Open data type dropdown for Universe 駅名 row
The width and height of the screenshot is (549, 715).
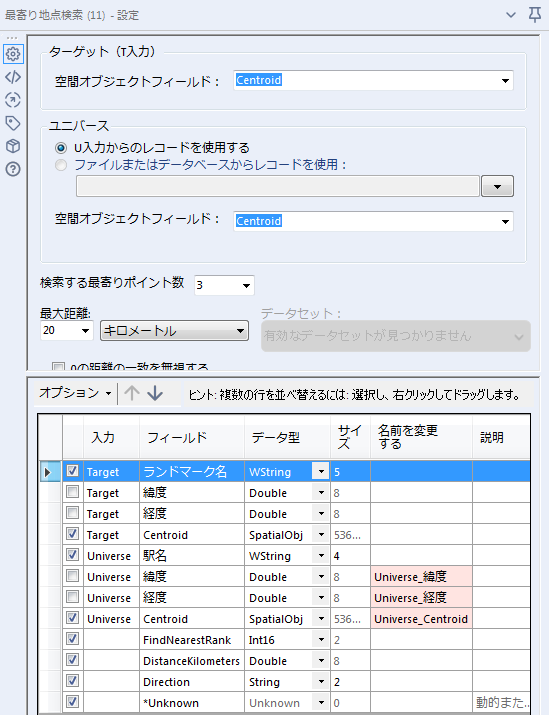tap(321, 556)
